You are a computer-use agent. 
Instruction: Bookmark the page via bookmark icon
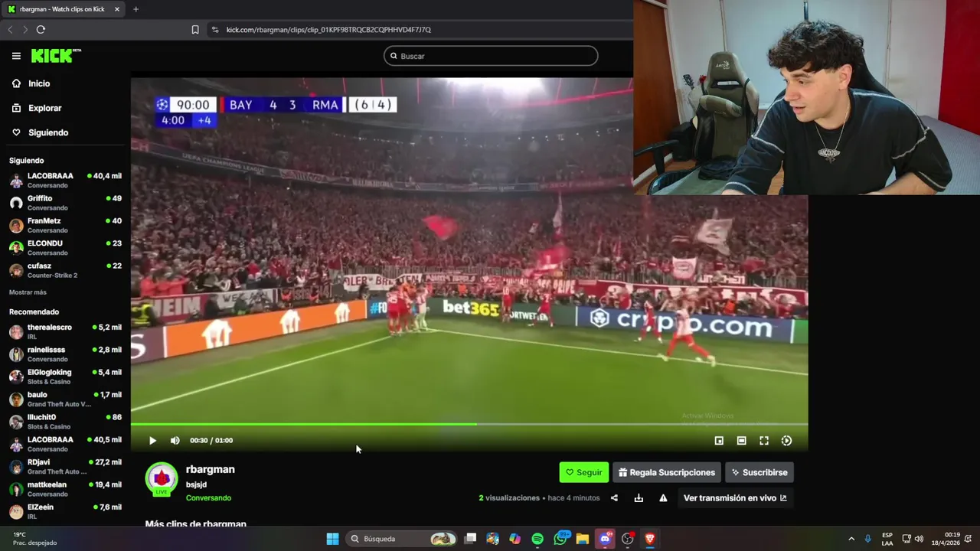click(x=195, y=29)
